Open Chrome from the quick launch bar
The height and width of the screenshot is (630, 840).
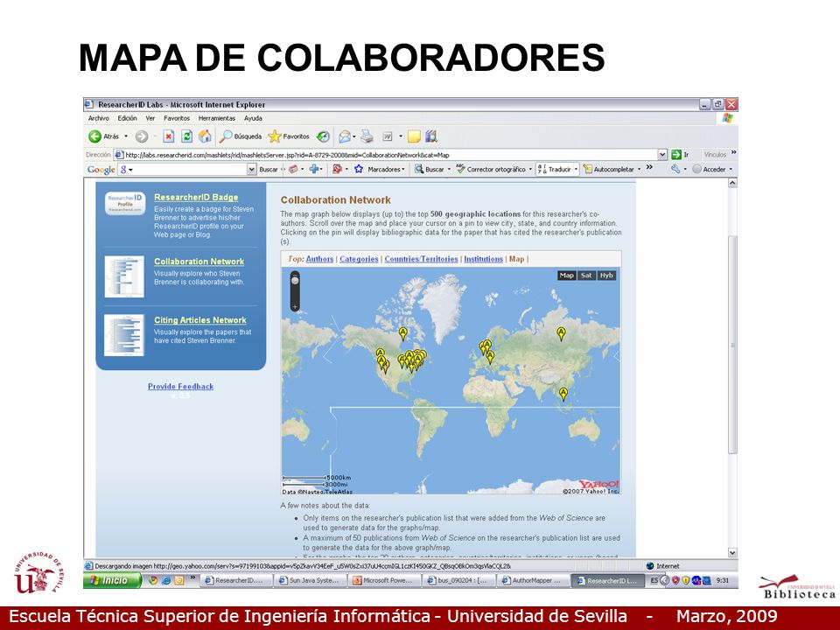pos(153,580)
